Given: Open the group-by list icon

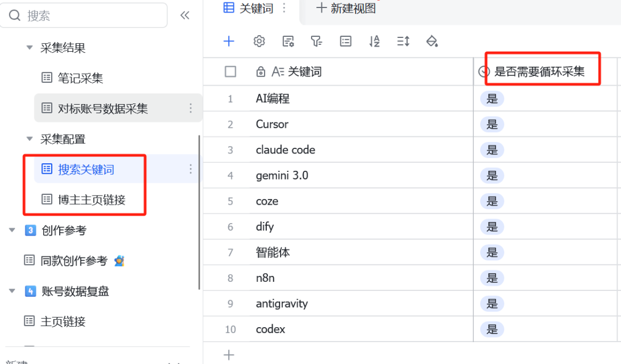Looking at the screenshot, I should pos(346,41).
